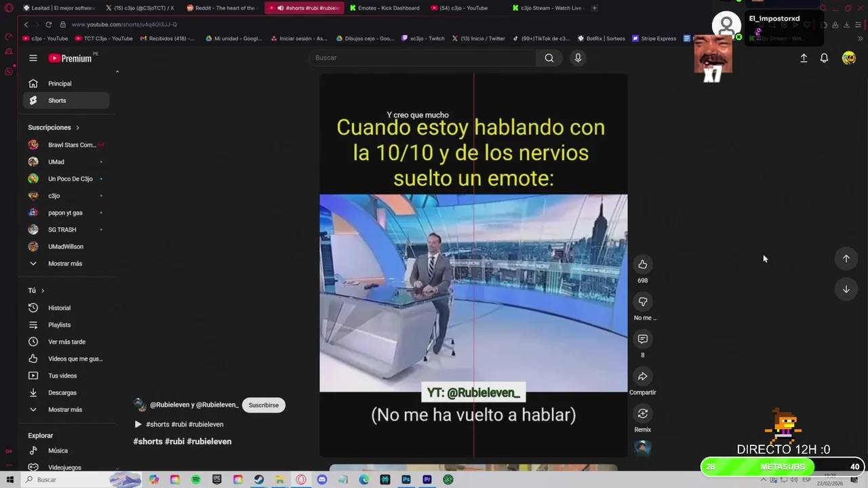Open Ver más tarde list

click(x=66, y=342)
